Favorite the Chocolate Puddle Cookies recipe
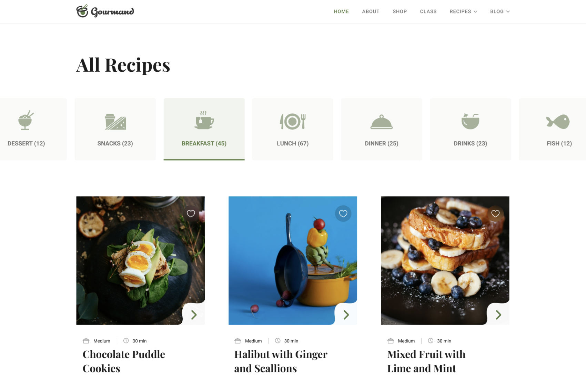This screenshot has height=392, width=586. [191, 214]
